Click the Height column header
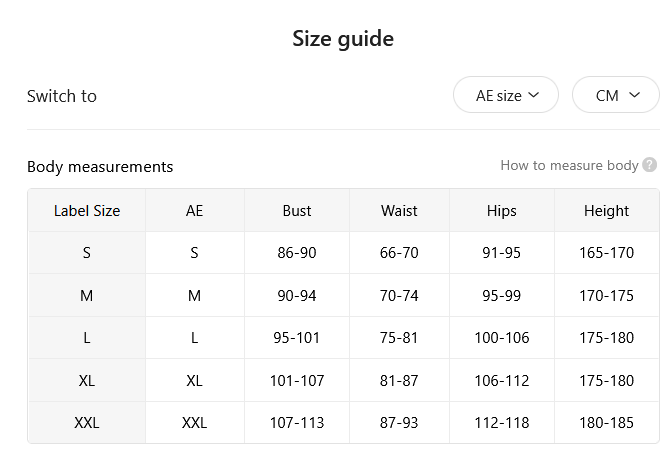Screen dimensions: 663x455 click(606, 211)
